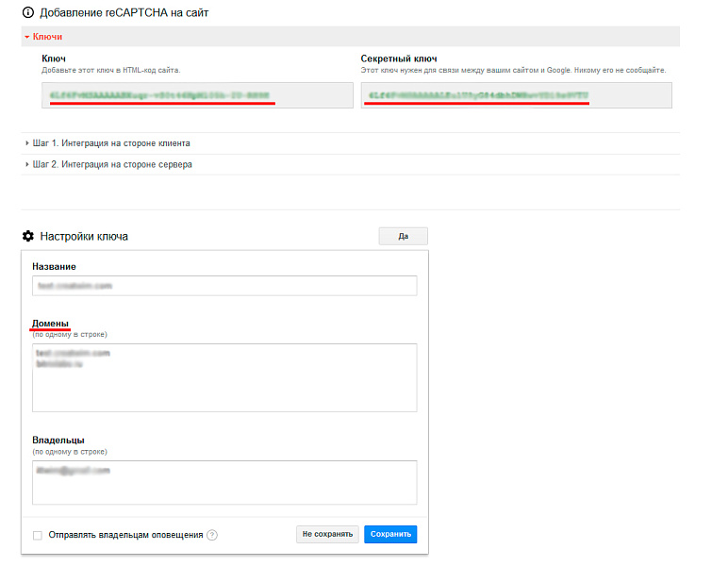Viewport: 728px width, 566px height.
Task: Expand Шаг 2 server-side integration
Action: 112,164
